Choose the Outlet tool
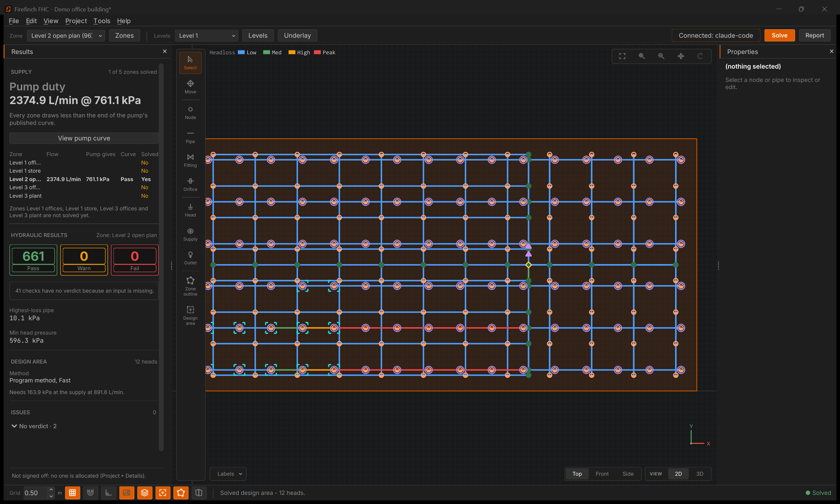This screenshot has width=840, height=504. coord(190,259)
